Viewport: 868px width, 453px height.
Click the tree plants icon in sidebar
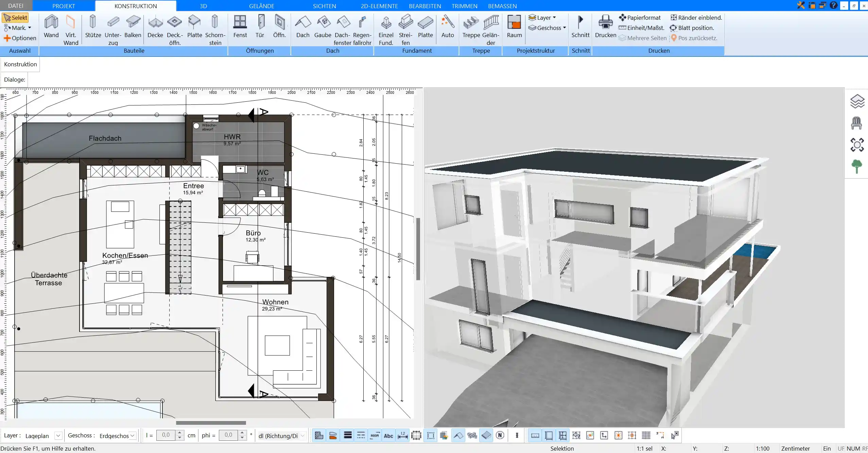coord(857,167)
